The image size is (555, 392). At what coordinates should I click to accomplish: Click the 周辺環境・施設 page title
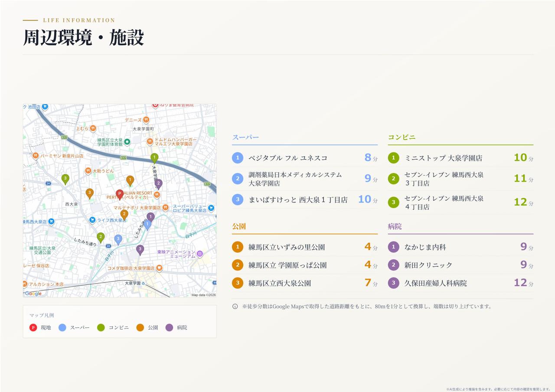[83, 38]
